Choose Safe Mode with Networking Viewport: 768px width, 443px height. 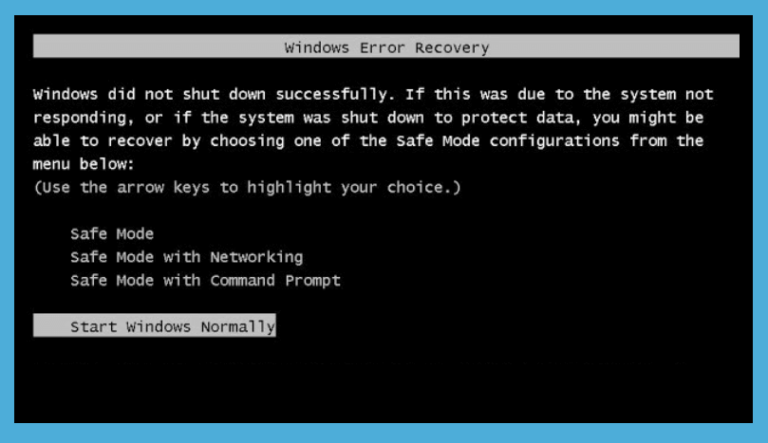click(x=187, y=257)
